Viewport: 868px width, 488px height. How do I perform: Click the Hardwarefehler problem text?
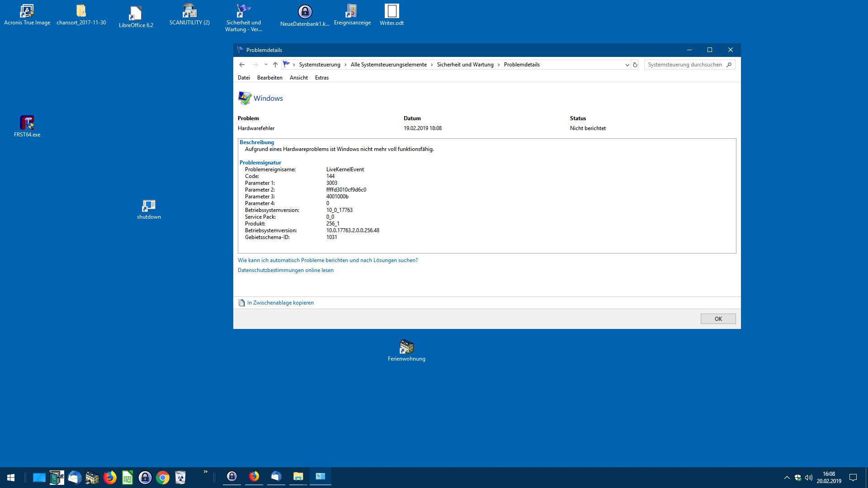(x=256, y=128)
